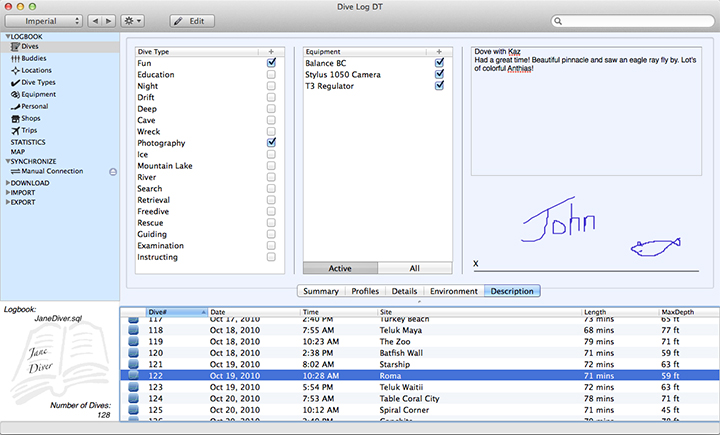Uncheck the T3 Regulator equipment checkbox
This screenshot has width=720, height=435.
(439, 86)
